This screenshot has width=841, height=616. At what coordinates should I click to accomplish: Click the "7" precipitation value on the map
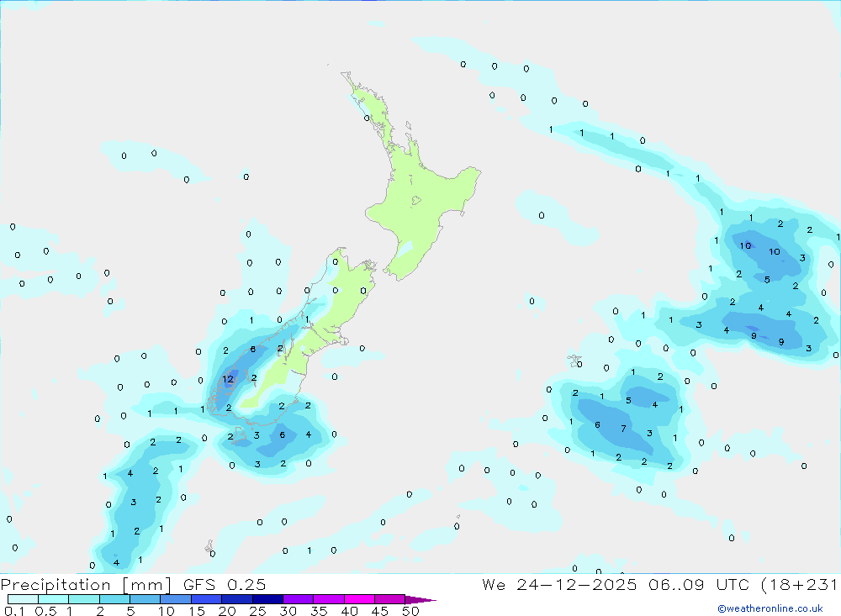(x=623, y=429)
